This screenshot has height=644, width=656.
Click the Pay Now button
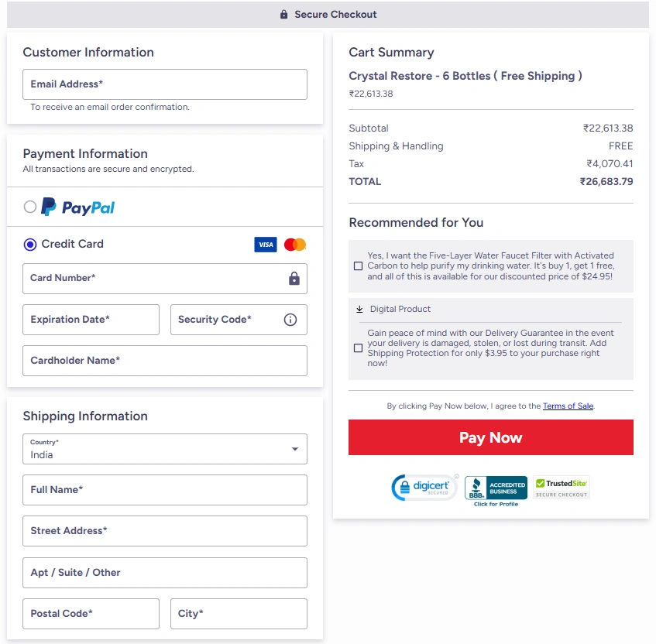coord(491,437)
